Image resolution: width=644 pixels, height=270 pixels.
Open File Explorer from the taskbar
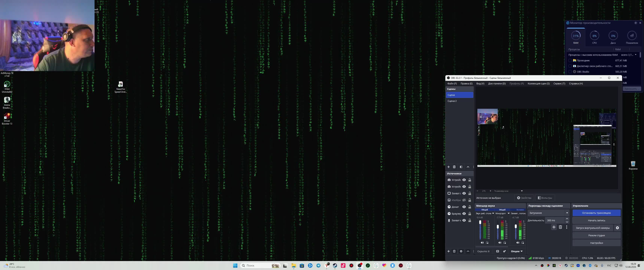point(294,265)
